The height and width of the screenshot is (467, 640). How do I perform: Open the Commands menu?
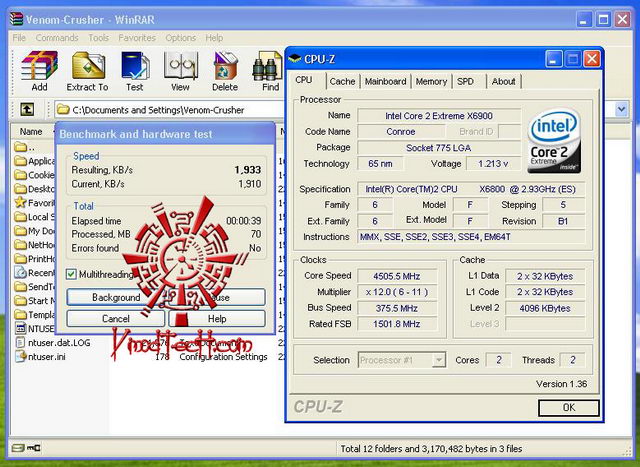57,38
